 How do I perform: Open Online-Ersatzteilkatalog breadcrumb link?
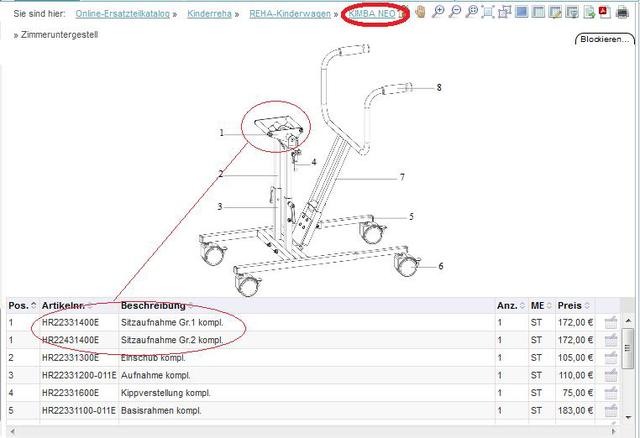(x=122, y=14)
